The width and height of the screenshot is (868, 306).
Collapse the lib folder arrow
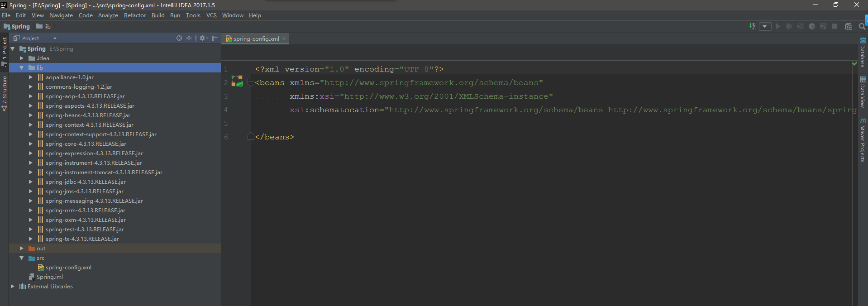point(22,67)
